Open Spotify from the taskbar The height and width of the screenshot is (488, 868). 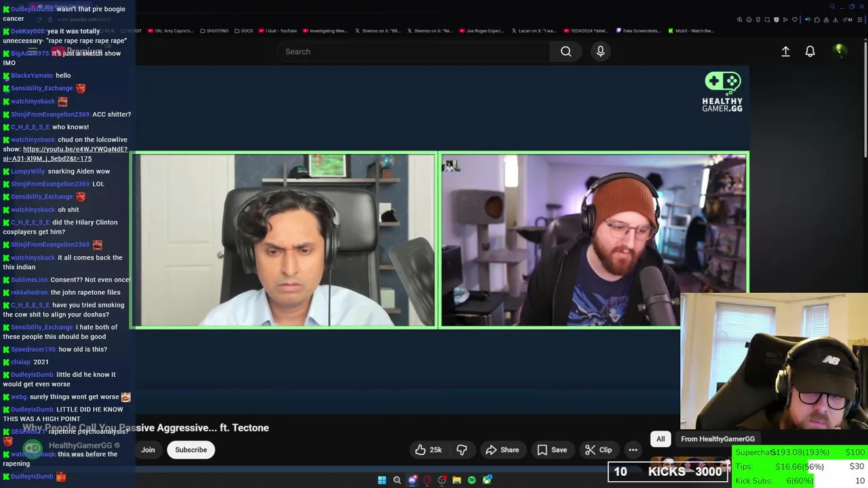[x=471, y=480]
